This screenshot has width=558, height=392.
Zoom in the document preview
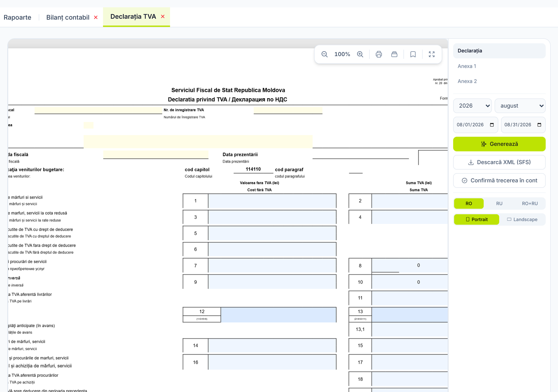pyautogui.click(x=360, y=54)
